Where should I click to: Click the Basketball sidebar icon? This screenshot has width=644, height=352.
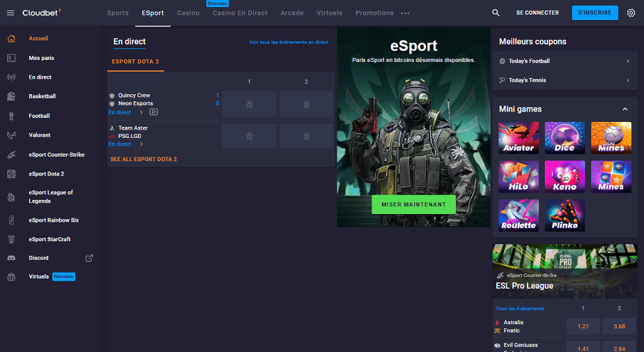point(12,96)
